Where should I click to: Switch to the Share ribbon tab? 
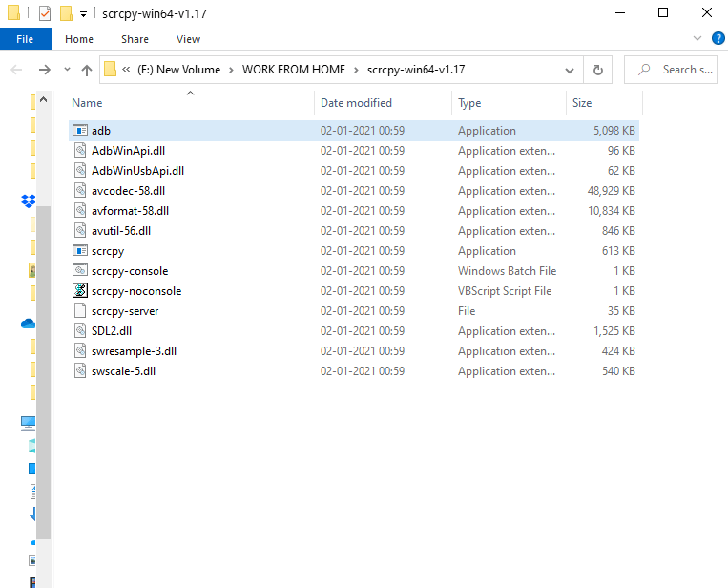coord(135,39)
